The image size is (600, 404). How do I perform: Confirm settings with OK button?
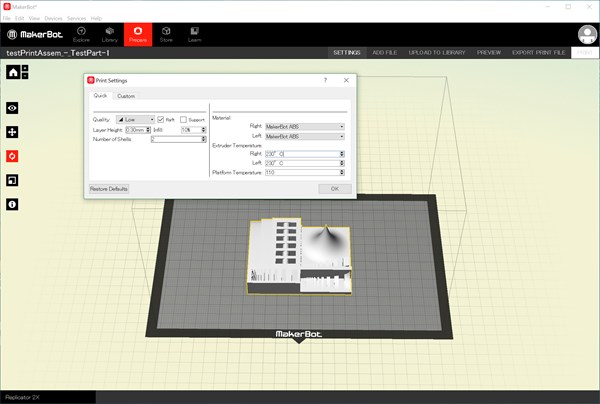click(x=335, y=189)
